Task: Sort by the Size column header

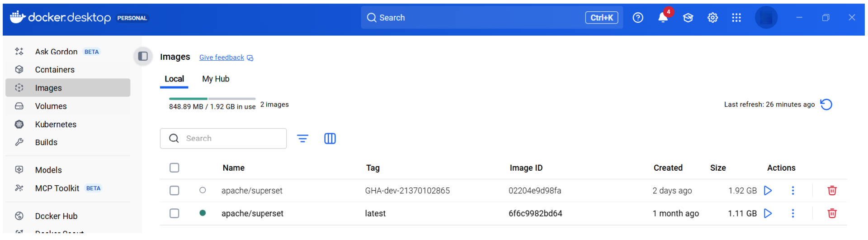Action: pos(717,168)
